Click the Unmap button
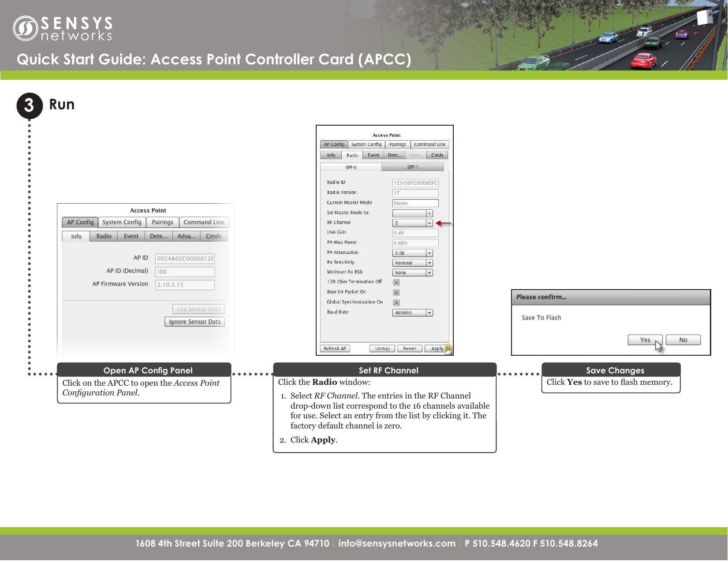The image size is (728, 562). [382, 348]
